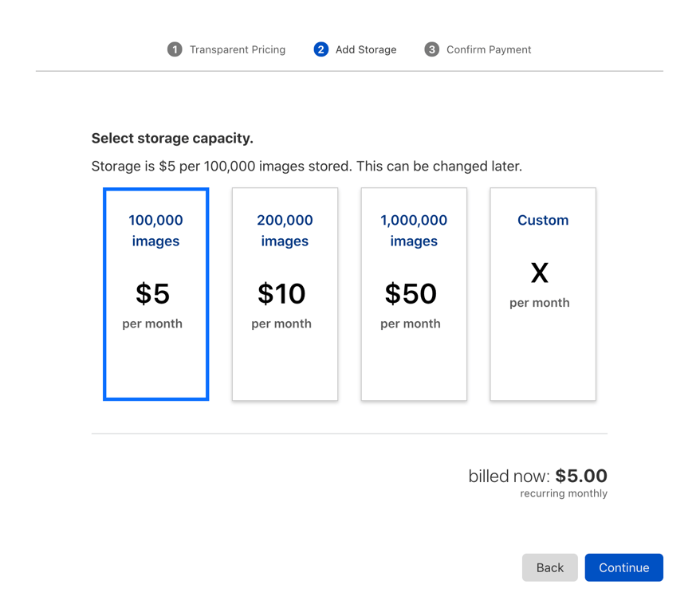The image size is (700, 612).
Task: Click the step 1 number circle icon
Action: 175,49
